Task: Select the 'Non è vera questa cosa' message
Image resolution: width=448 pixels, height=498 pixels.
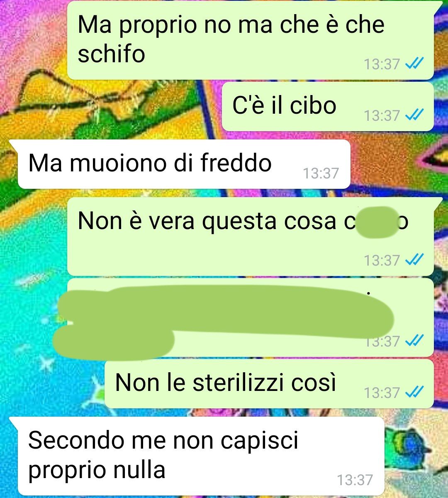Action: 251,236
